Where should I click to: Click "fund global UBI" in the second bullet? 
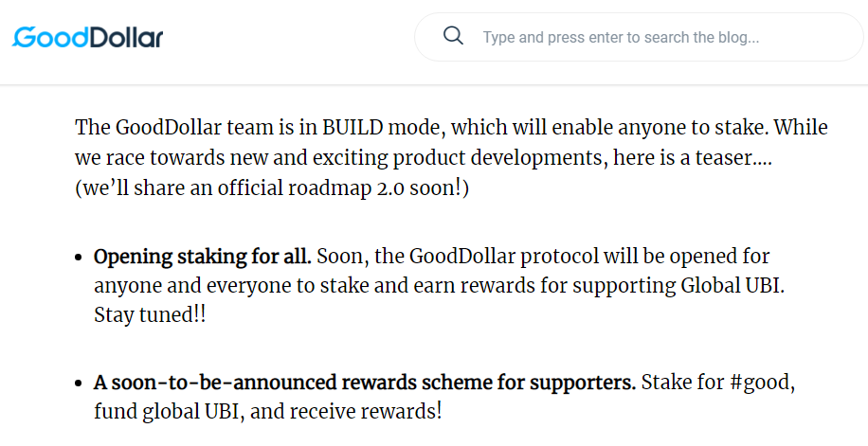(169, 412)
